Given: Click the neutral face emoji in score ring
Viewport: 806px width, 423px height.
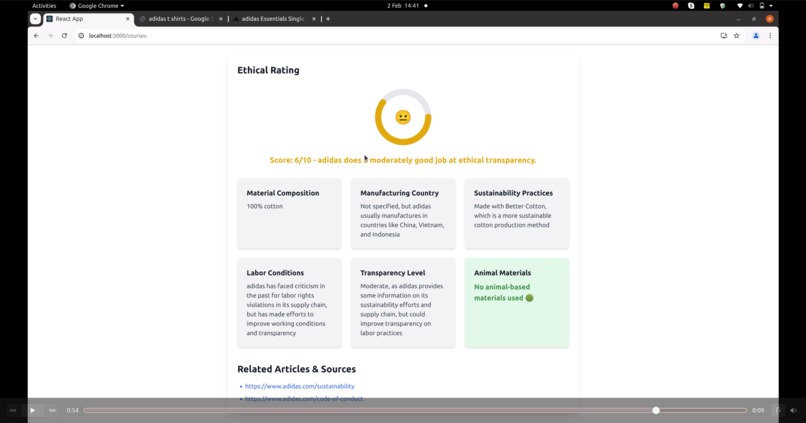Looking at the screenshot, I should [x=403, y=117].
